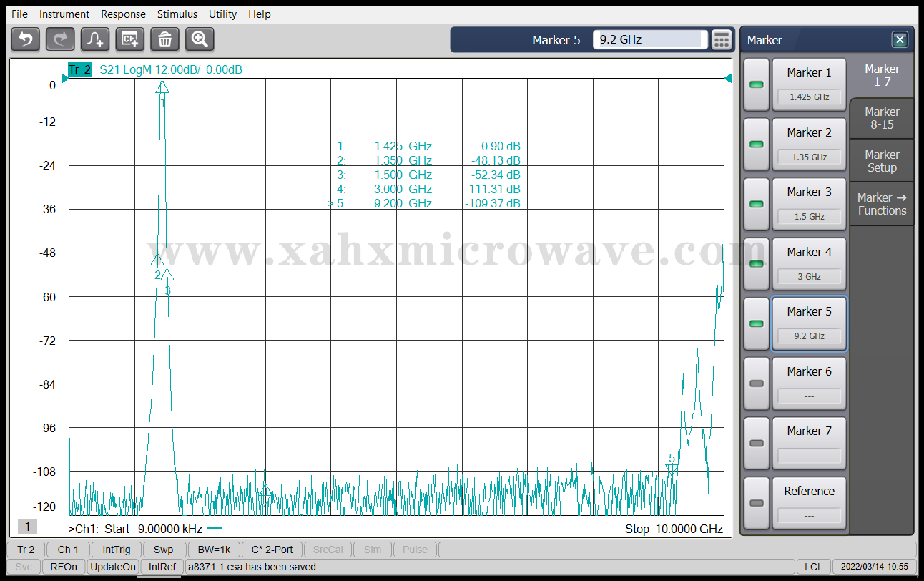Toggle Marker 5 on/off indicator

point(756,323)
